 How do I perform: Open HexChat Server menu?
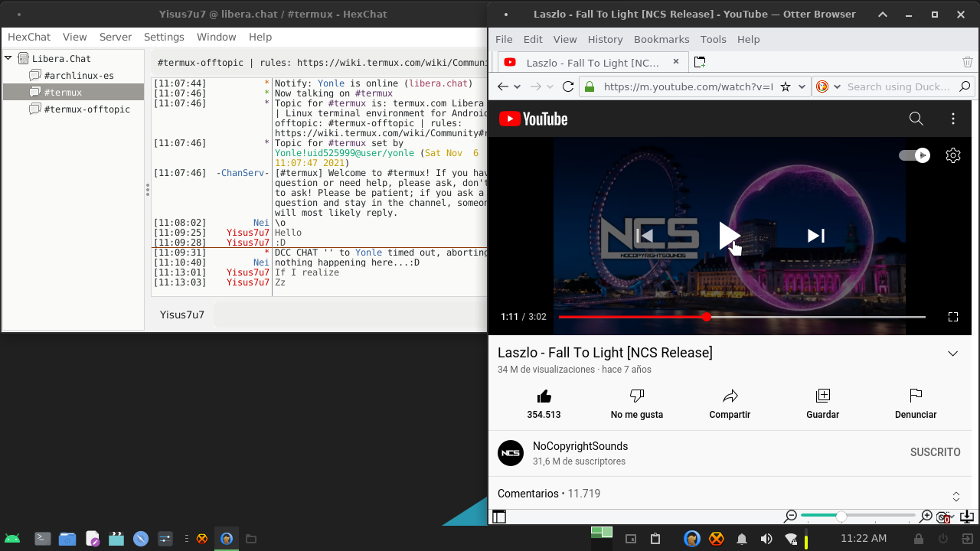116,37
